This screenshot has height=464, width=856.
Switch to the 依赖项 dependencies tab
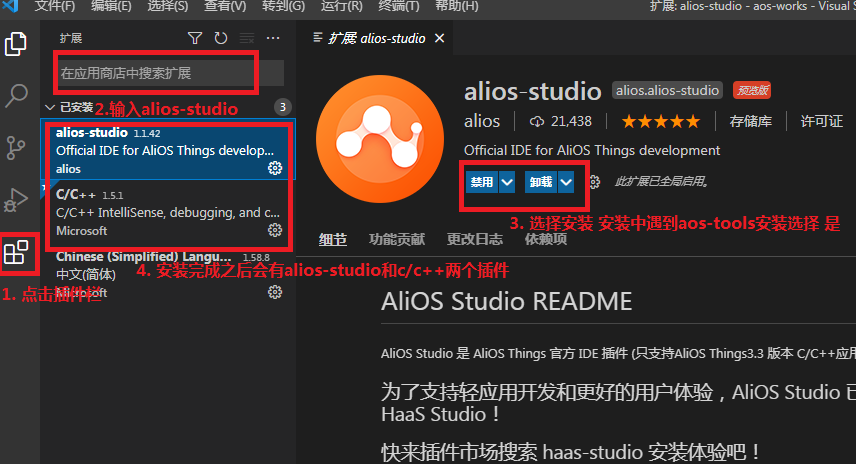point(546,239)
